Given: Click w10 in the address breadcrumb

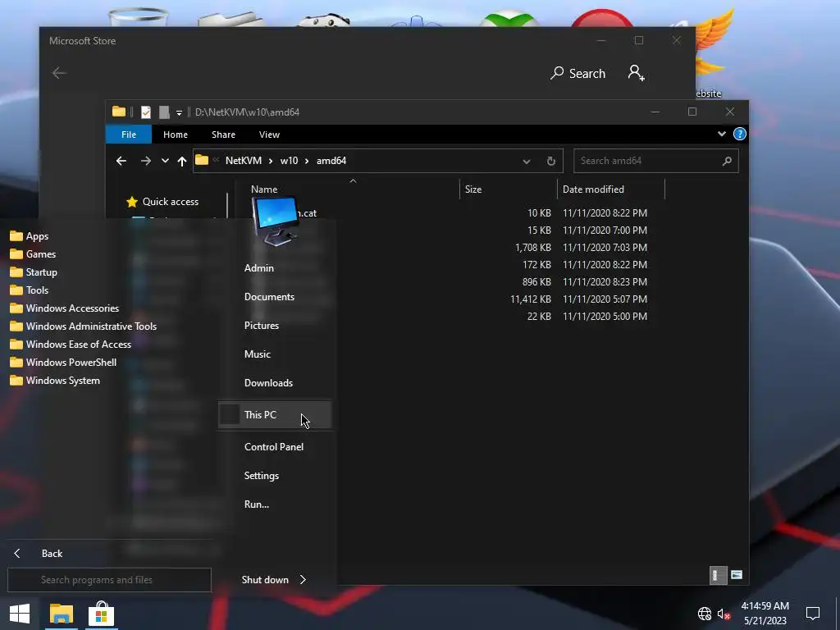Looking at the screenshot, I should [x=289, y=161].
